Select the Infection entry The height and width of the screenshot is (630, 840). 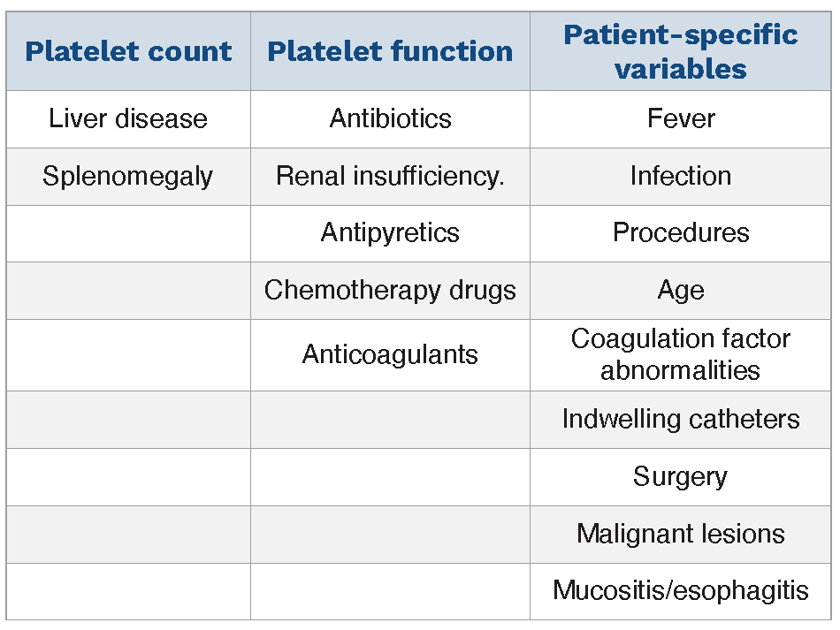pos(680,176)
